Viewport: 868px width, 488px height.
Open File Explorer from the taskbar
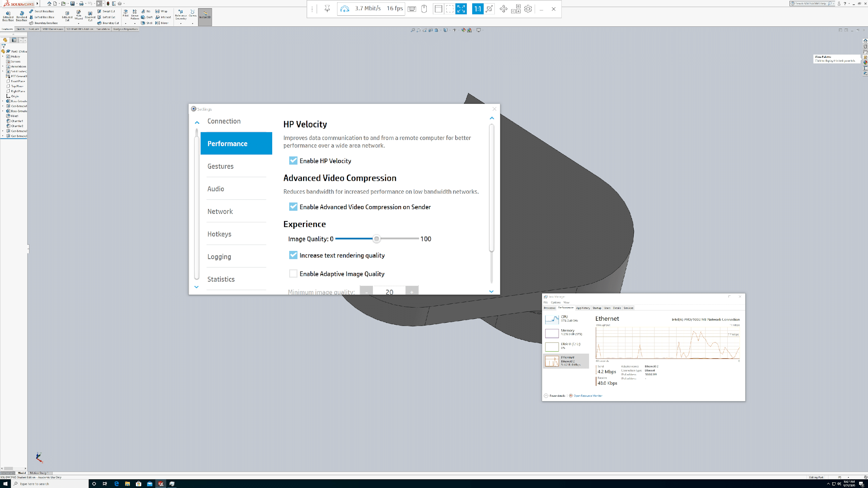pos(127,483)
